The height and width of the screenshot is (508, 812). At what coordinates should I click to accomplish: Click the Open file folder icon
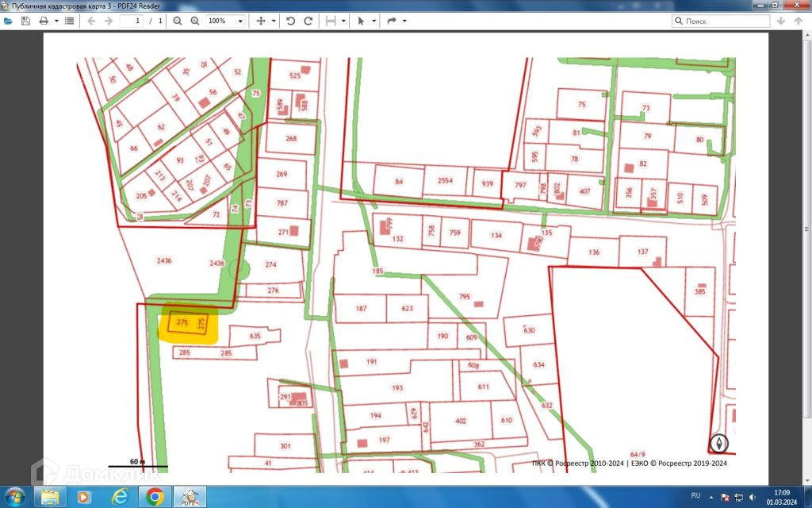(x=9, y=21)
